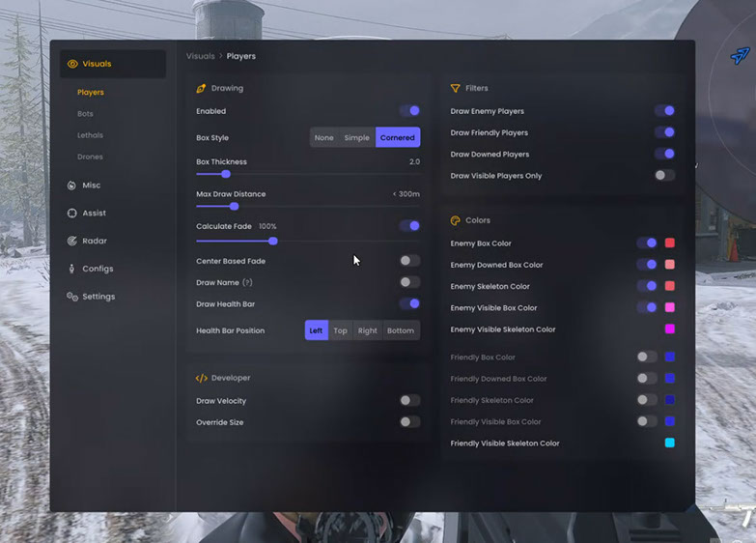Click the Visuals breadcrumb link
Viewport: 756px width, 543px height.
coord(201,57)
